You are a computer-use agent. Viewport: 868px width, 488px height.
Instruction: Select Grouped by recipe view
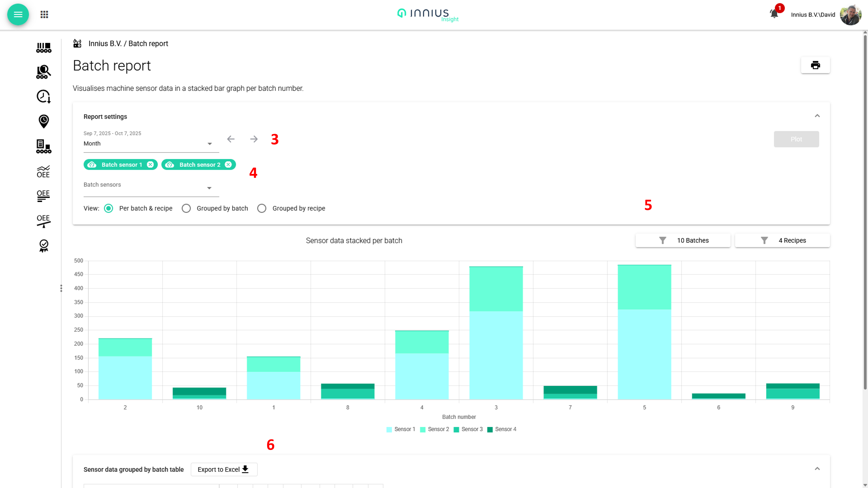click(x=262, y=208)
